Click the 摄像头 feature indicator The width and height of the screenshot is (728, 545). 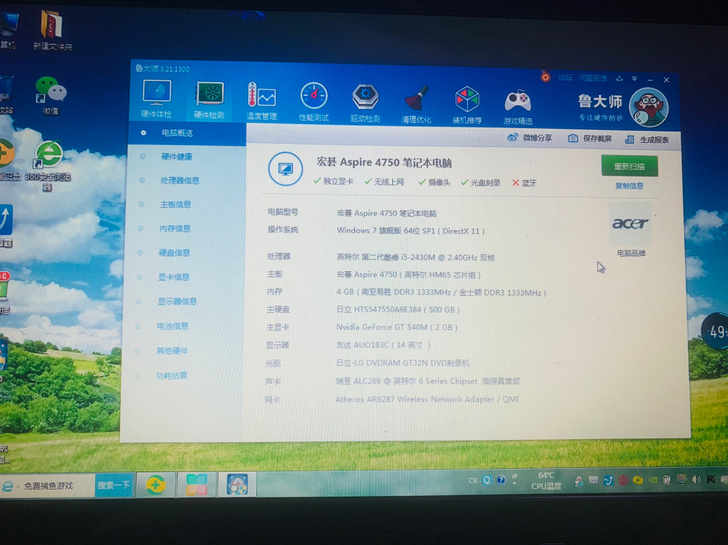(435, 182)
